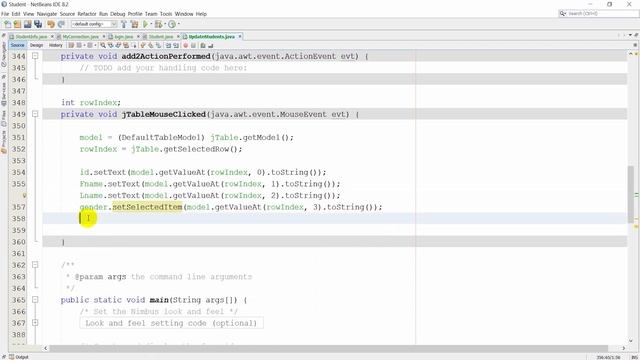This screenshot has height=360, width=640.
Task: Open the Run menu
Action: [103, 14]
